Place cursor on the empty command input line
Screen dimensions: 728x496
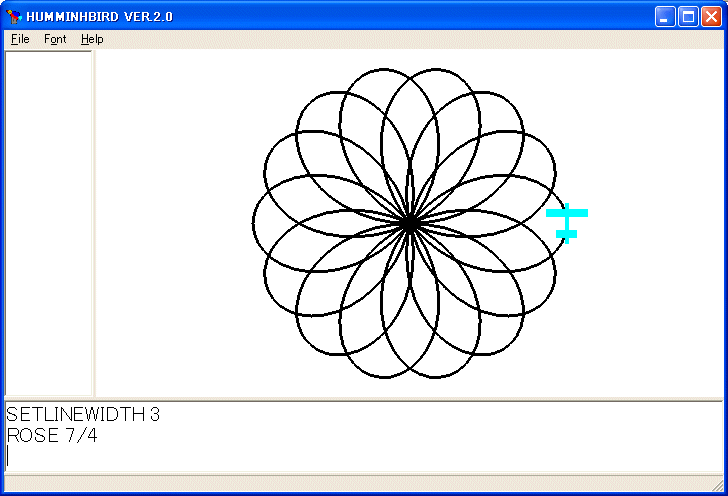coord(364,456)
